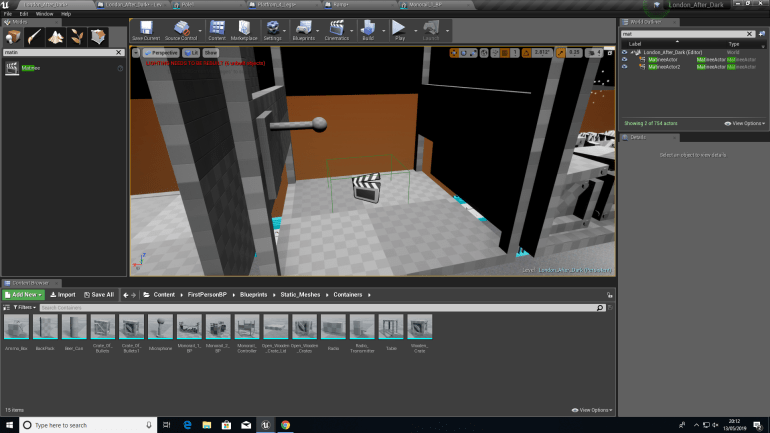Open the viewport Show menu

tap(210, 53)
